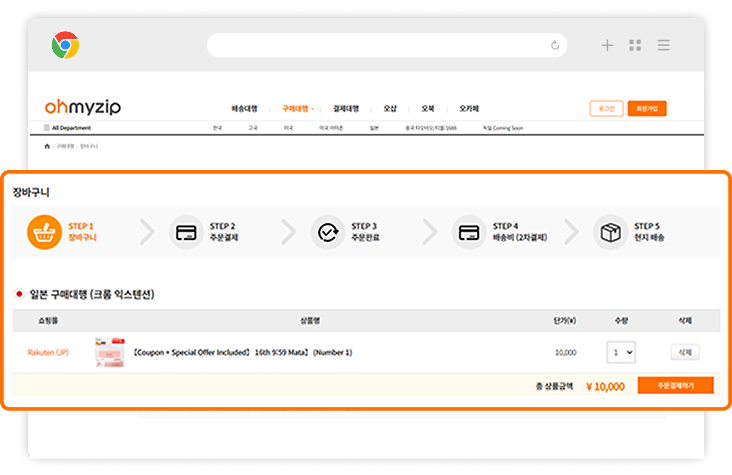Image resolution: width=732 pixels, height=475 pixels.
Task: Open the browser grid apps icon
Action: pos(635,45)
